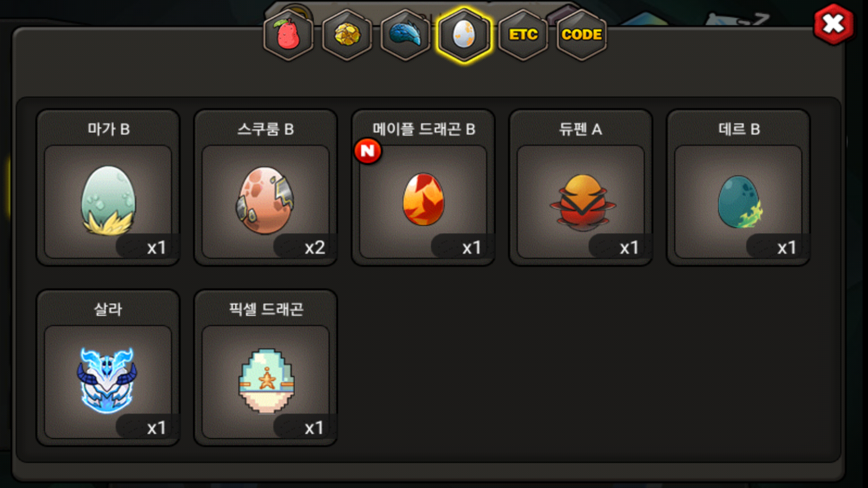Screen dimensions: 868x488
Task: Select the 듀펜 A orange armored egg
Action: tap(582, 202)
